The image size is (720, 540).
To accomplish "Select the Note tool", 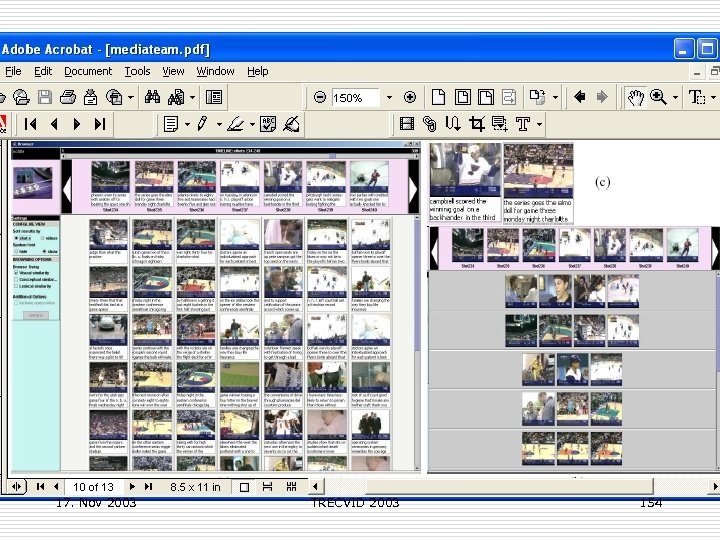I will pos(171,124).
